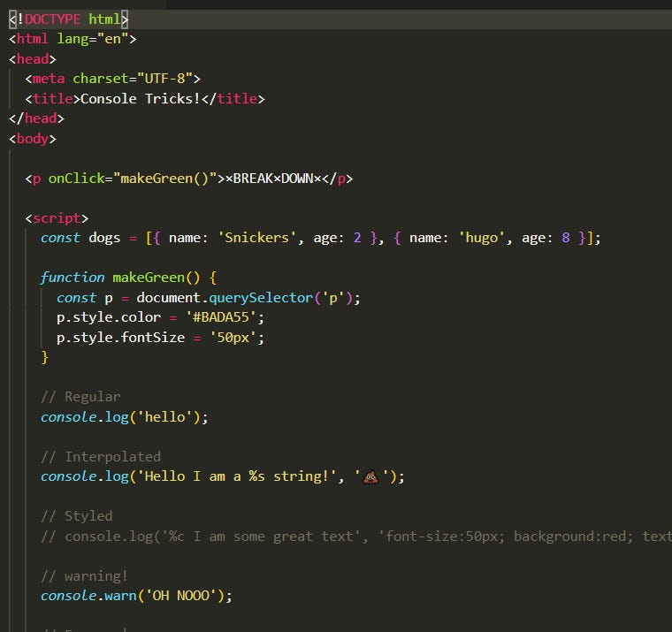Click the onClick="makeGreen()" attribute
This screenshot has height=632, width=672.
(133, 179)
